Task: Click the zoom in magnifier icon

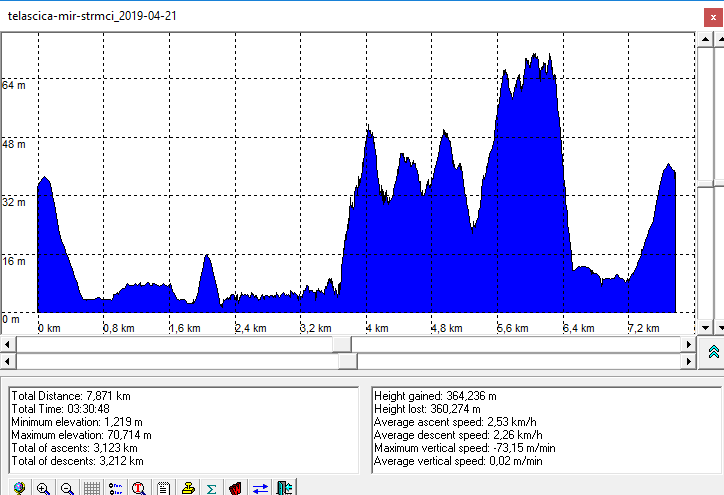Action: (43, 488)
